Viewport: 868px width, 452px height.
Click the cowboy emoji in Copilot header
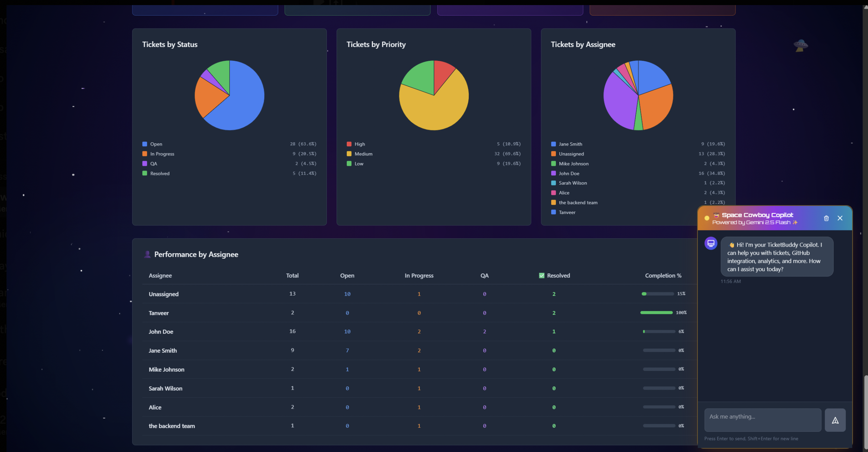click(x=716, y=215)
